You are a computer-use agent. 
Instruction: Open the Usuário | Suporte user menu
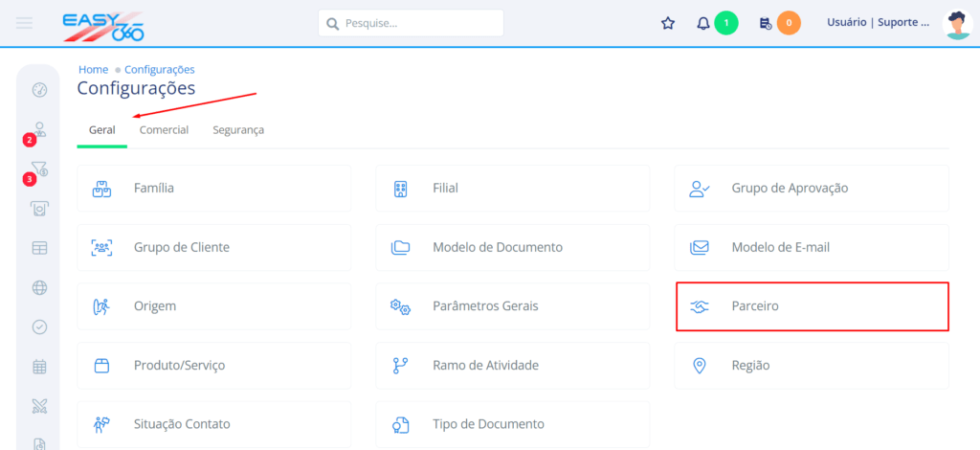[879, 23]
